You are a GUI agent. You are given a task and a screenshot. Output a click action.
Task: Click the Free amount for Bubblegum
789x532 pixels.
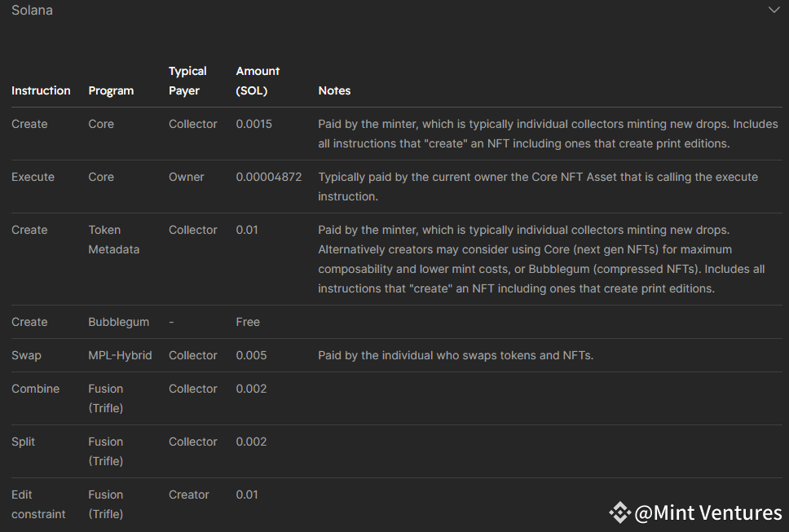(x=248, y=322)
